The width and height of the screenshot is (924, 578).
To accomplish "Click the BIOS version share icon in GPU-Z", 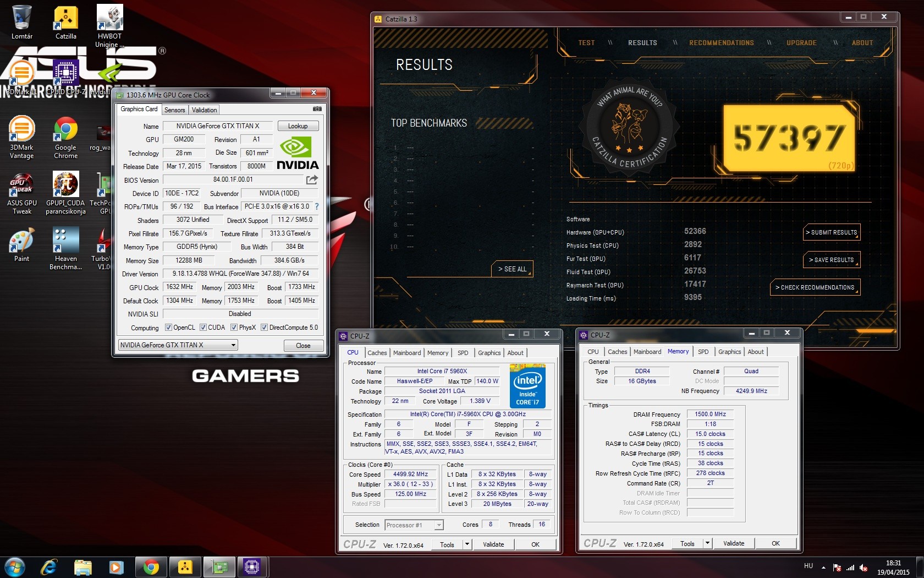I will pyautogui.click(x=312, y=179).
